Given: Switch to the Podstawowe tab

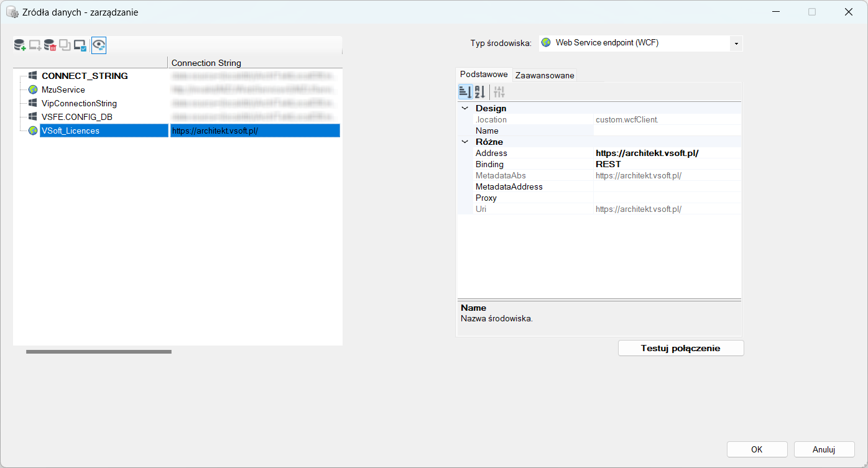Looking at the screenshot, I should [x=484, y=75].
